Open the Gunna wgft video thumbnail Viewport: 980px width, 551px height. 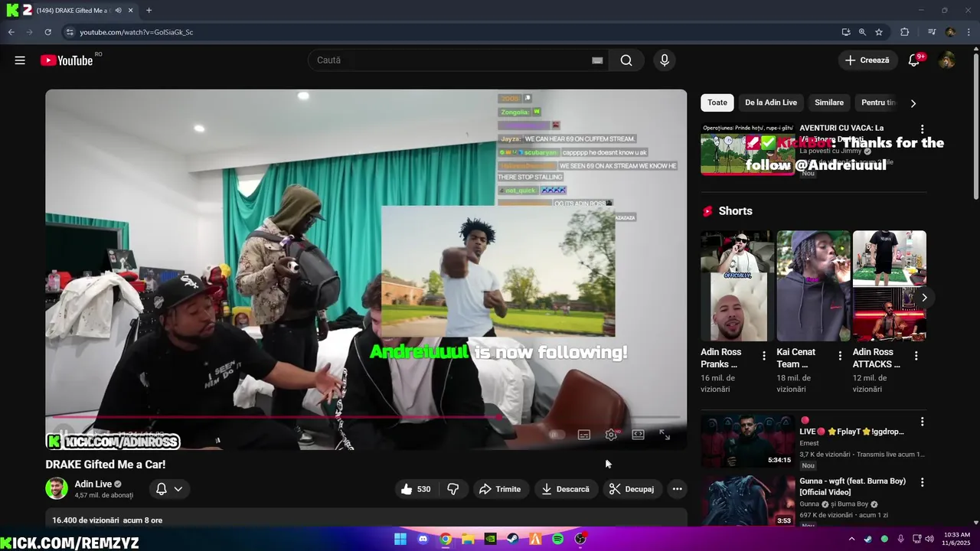[x=748, y=501]
